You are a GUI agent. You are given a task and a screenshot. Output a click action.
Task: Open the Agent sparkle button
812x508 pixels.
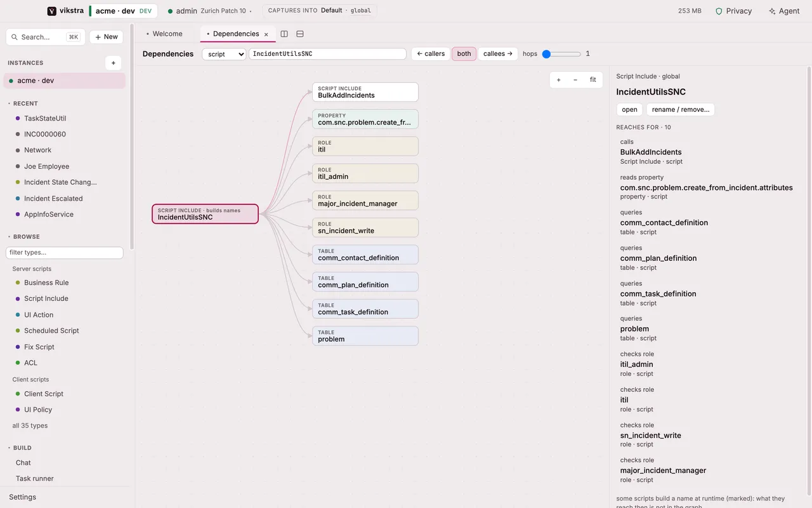[x=784, y=11]
